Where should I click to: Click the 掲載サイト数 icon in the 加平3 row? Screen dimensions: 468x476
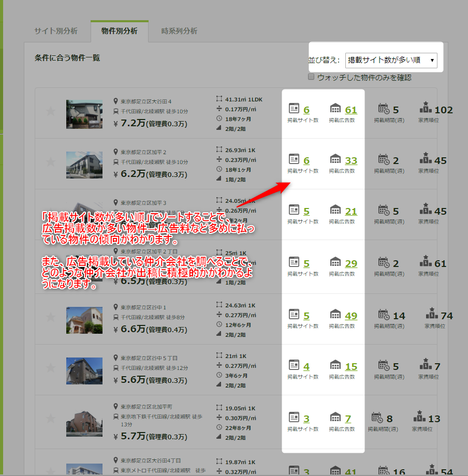294,210
